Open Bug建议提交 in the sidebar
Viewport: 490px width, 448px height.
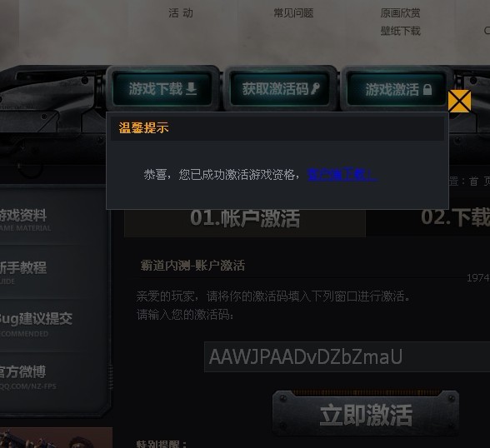pyautogui.click(x=36, y=323)
